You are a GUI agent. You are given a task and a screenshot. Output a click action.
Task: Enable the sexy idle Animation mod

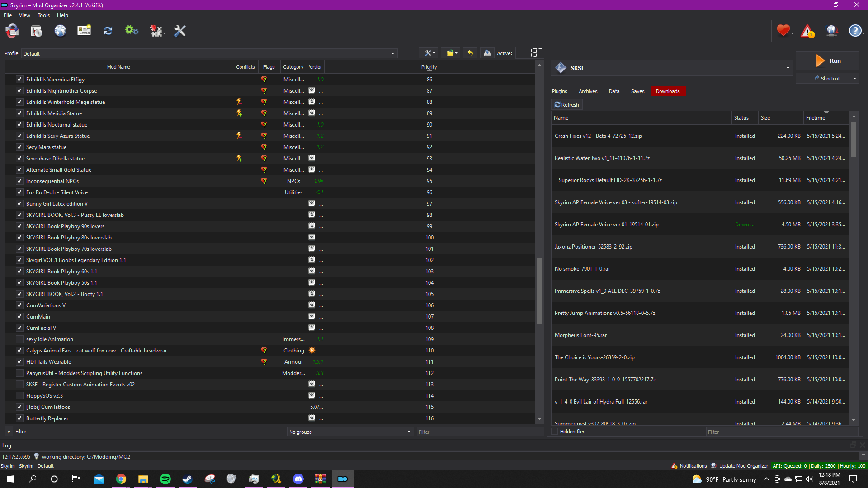(x=19, y=339)
